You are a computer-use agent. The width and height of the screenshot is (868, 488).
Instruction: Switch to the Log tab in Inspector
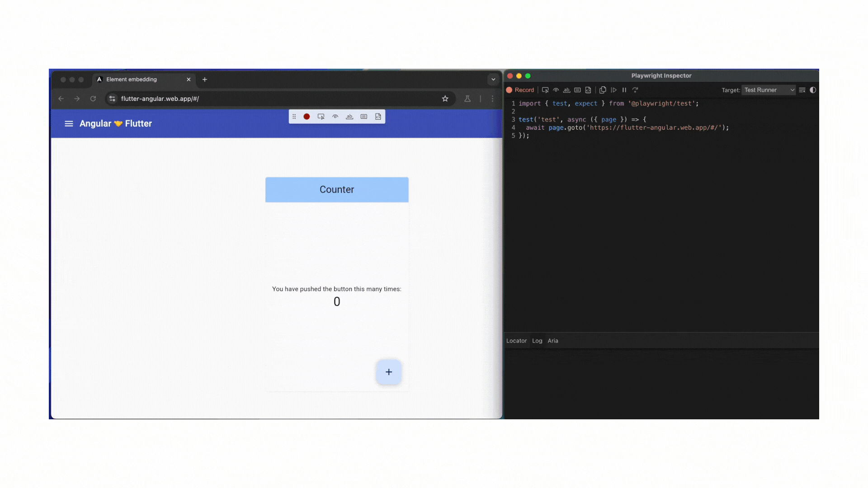pos(537,341)
